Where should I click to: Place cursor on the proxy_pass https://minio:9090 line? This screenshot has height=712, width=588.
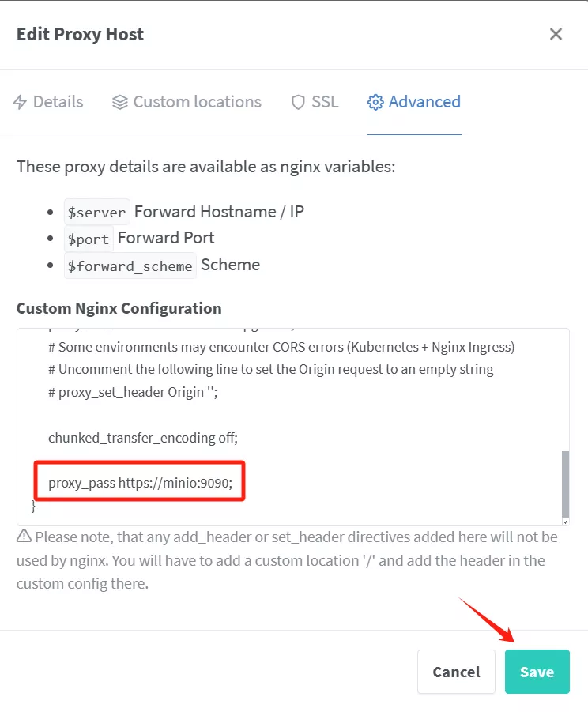point(141,482)
